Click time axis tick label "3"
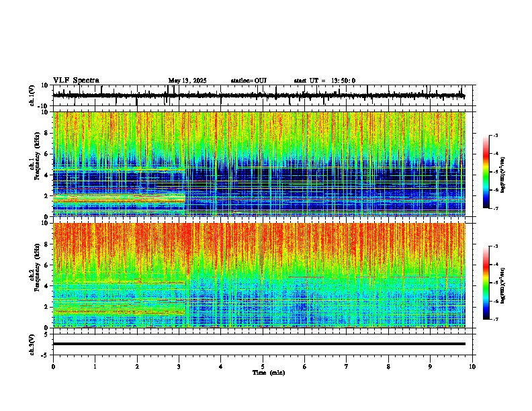 tap(179, 367)
